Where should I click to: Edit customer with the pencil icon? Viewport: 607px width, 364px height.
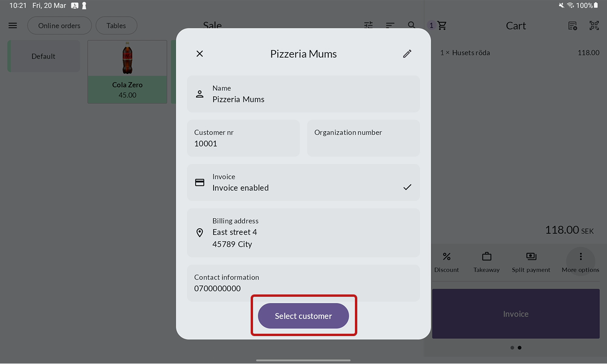click(x=407, y=54)
